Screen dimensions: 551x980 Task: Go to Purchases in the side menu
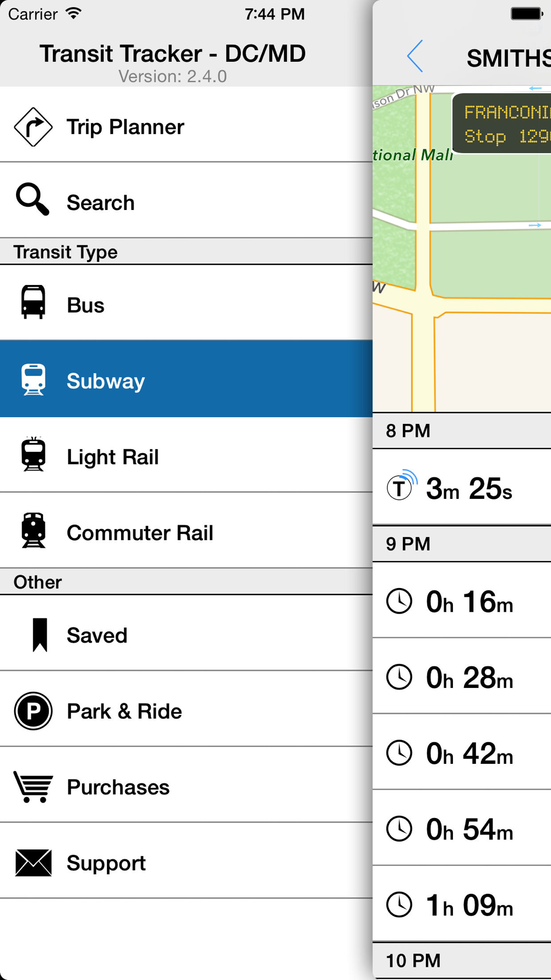point(118,787)
